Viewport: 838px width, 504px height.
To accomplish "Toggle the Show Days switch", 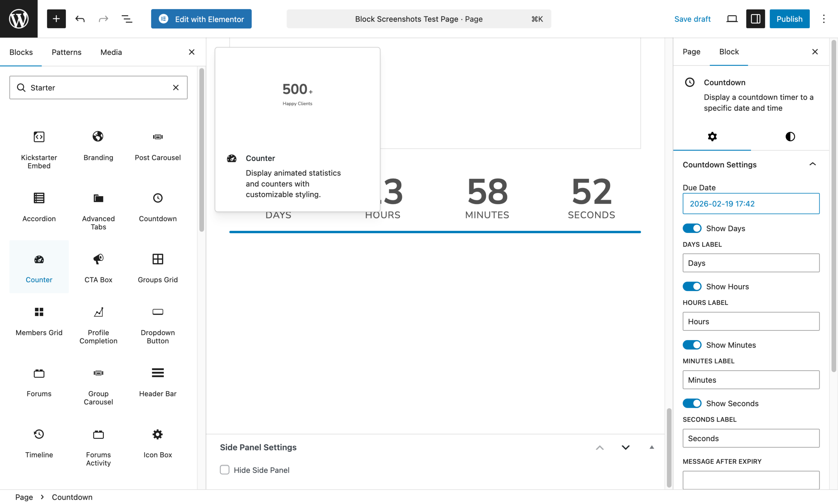I will pos(692,228).
